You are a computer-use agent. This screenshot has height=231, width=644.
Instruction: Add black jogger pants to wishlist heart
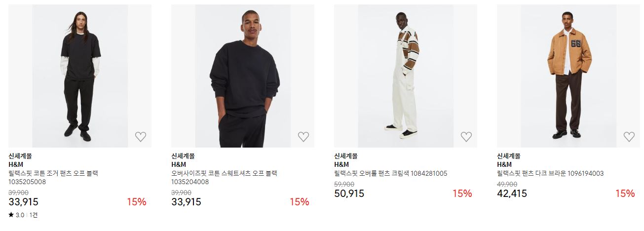(x=141, y=137)
